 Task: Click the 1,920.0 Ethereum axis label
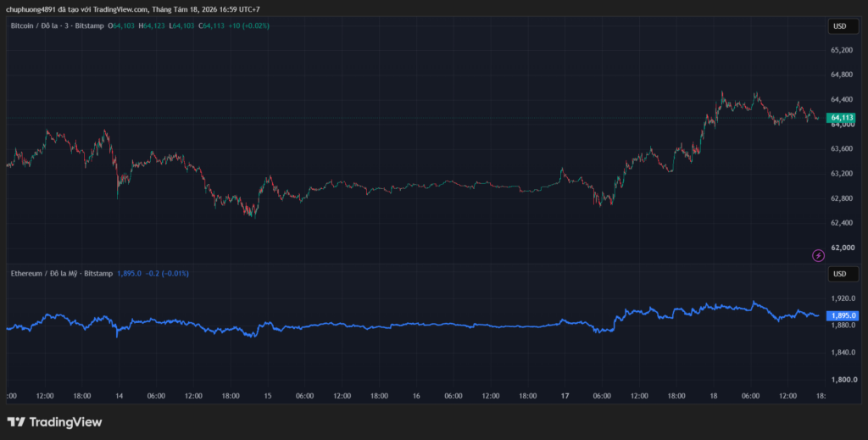(x=843, y=298)
